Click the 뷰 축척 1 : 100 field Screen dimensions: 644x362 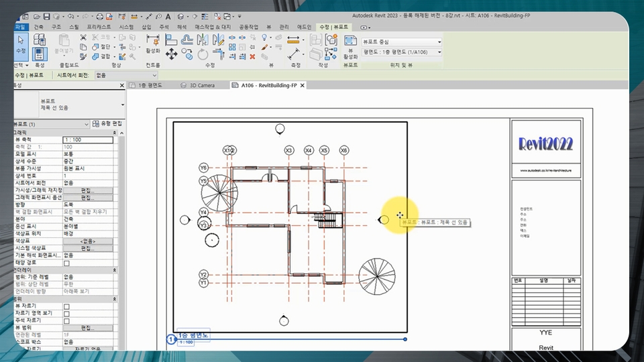(88, 140)
